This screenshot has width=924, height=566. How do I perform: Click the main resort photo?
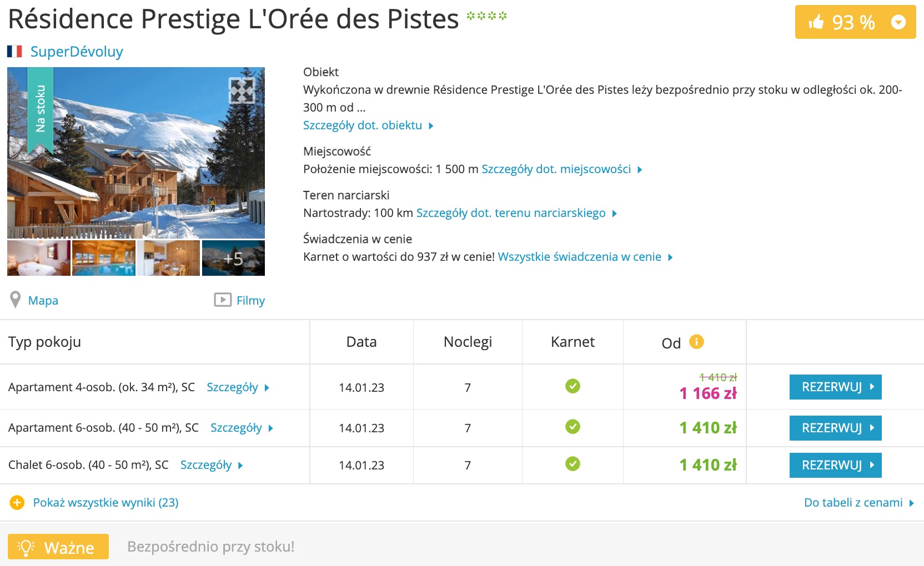(x=136, y=153)
